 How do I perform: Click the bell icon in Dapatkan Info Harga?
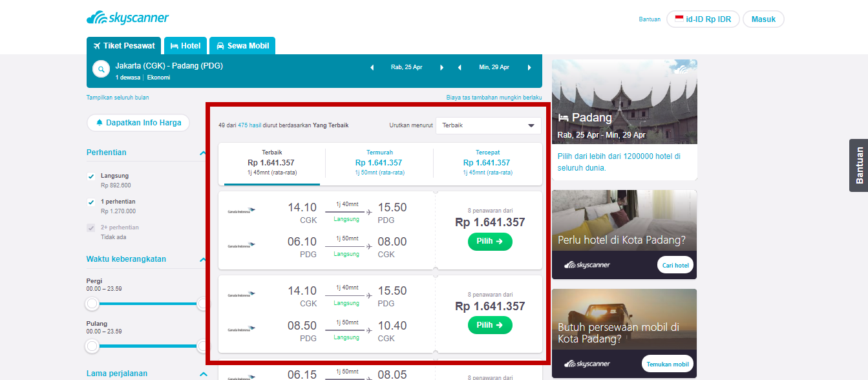100,122
